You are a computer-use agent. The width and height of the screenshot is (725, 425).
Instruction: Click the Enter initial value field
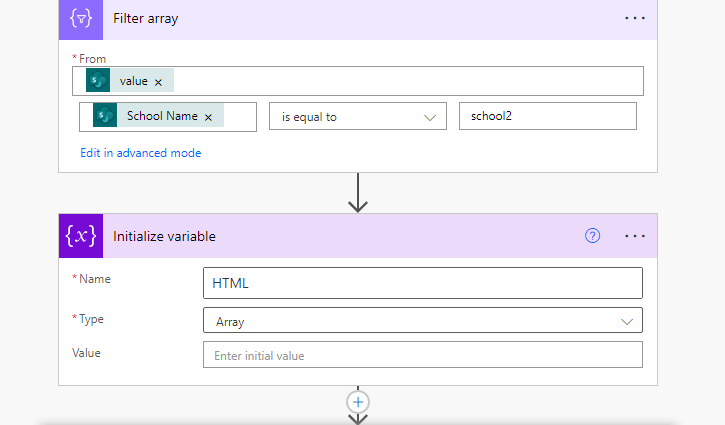tap(423, 355)
